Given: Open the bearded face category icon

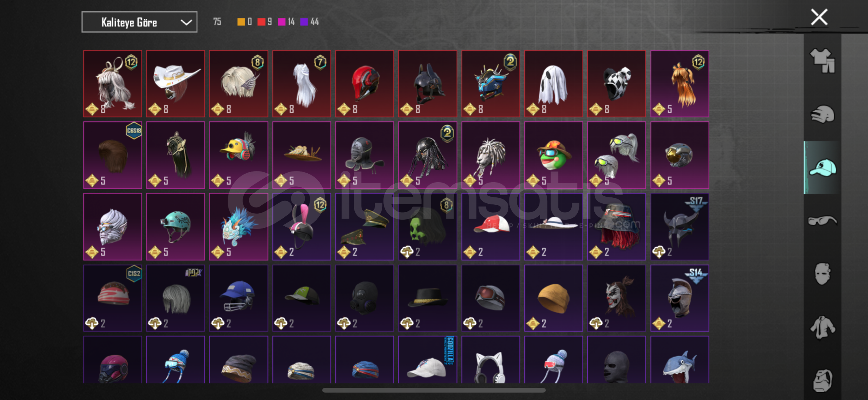Looking at the screenshot, I should (x=822, y=380).
